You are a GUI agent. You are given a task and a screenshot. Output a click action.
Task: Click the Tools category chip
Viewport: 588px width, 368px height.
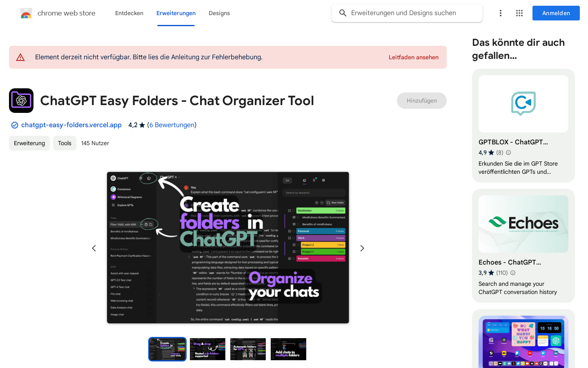(x=65, y=143)
